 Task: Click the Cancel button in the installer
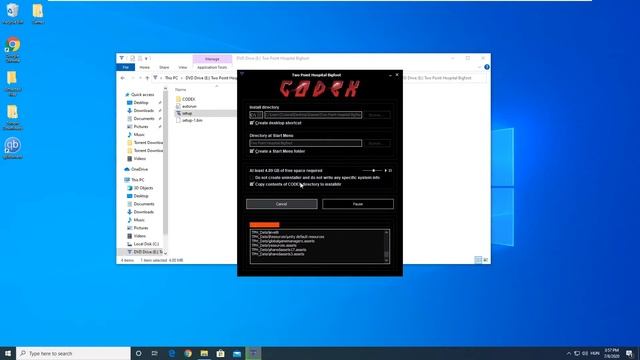(282, 204)
